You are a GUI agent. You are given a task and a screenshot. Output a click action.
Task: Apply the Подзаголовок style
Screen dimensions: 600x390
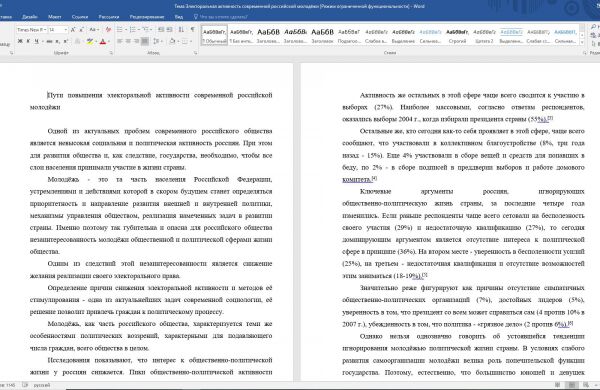349,35
